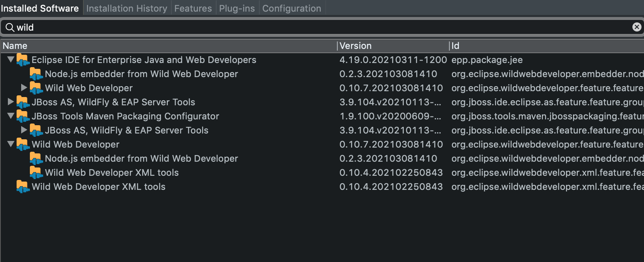Click the Wild Web Developer feature icon

[24, 144]
